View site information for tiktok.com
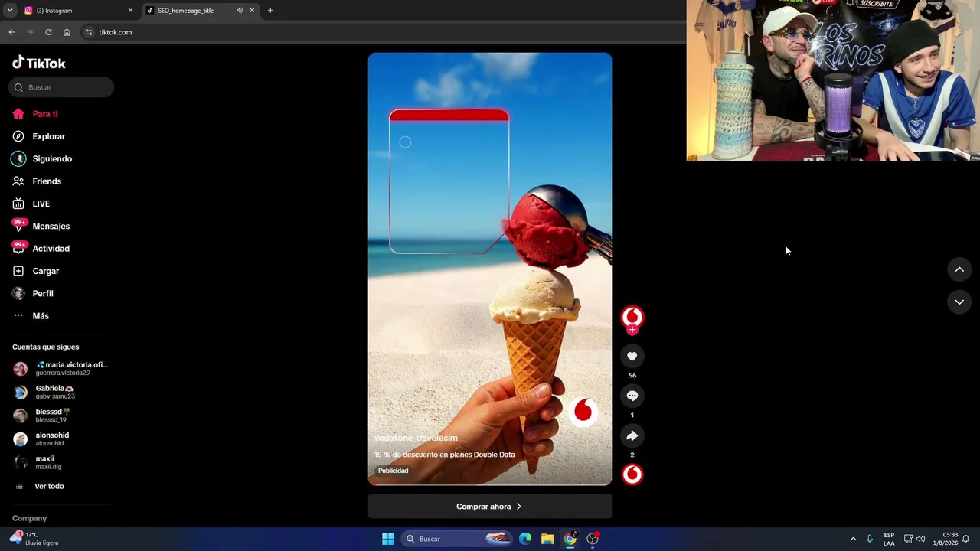The image size is (980, 551). [89, 32]
